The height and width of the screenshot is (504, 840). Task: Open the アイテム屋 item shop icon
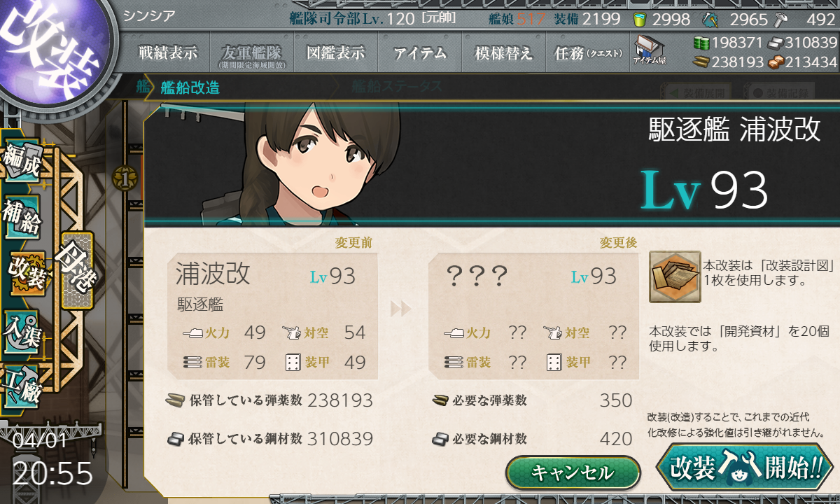(649, 50)
